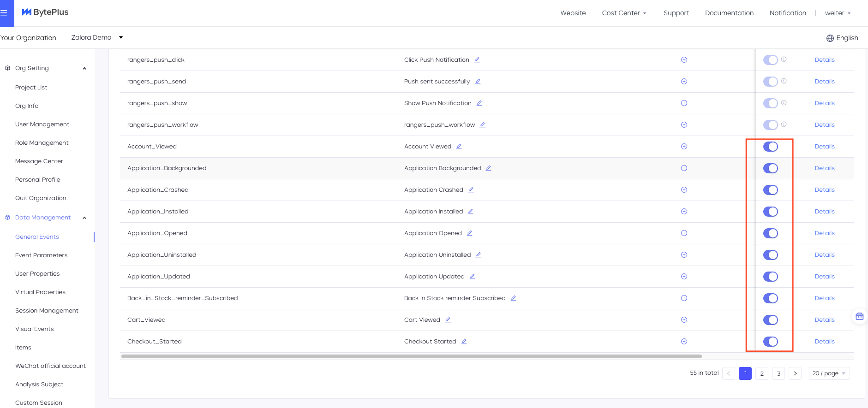This screenshot has height=408, width=868.
Task: Click info icon beside rangers_push_click toggle
Action: (784, 59)
